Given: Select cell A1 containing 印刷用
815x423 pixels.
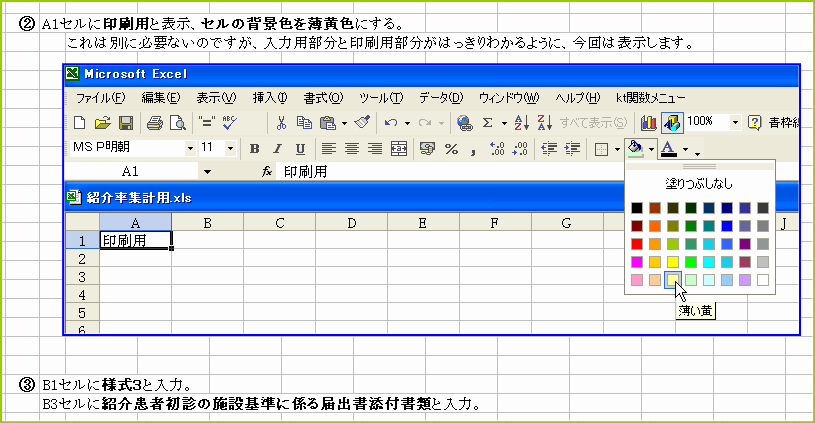Looking at the screenshot, I should click(135, 241).
